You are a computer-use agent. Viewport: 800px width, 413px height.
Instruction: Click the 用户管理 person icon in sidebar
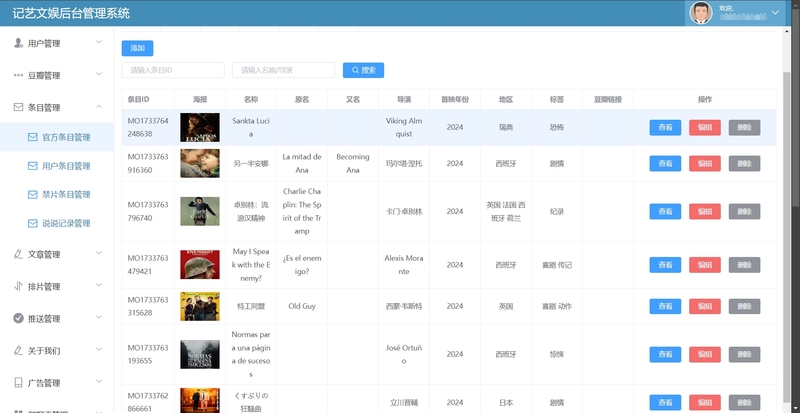point(18,43)
